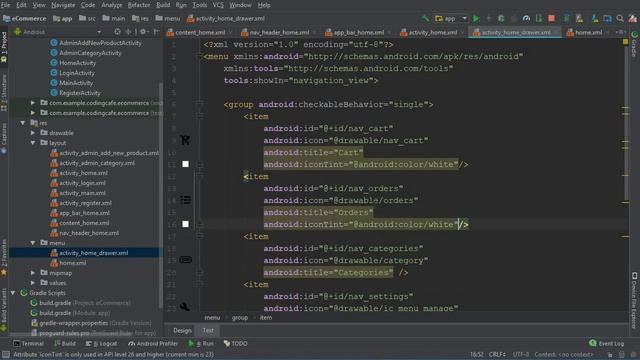Collapse all in Project panel header
Image resolution: width=640 pixels, height=360 pixels.
point(129,32)
